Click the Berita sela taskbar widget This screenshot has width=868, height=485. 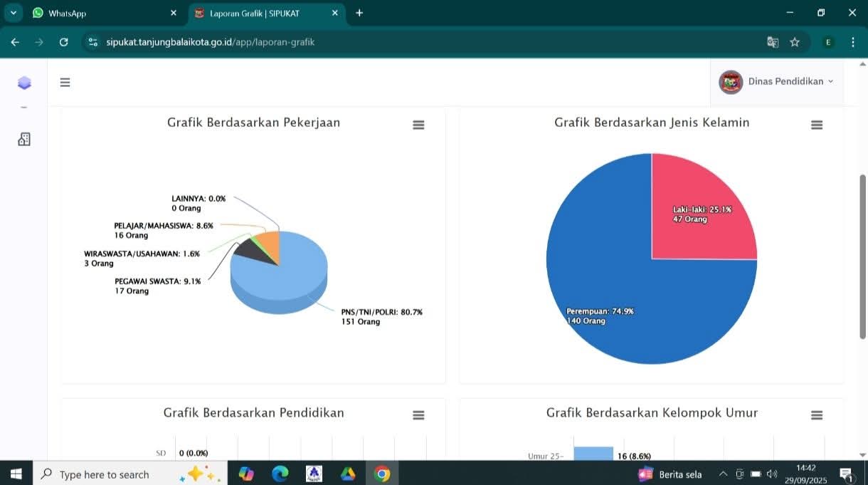coord(670,474)
